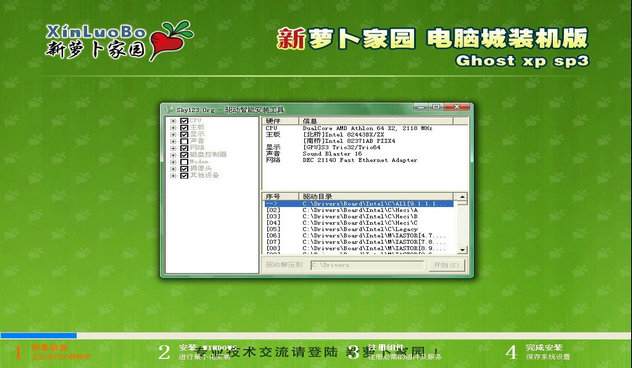Expand the 其他设备 tree node
The width and height of the screenshot is (632, 368).
[173, 175]
